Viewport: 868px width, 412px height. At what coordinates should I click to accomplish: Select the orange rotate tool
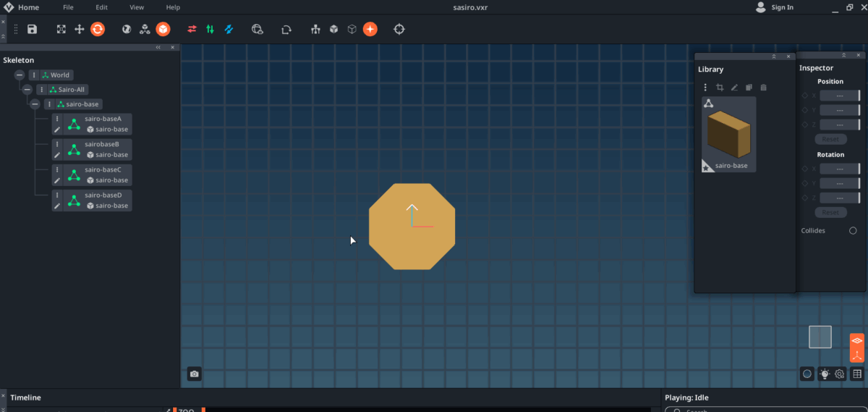coord(98,29)
